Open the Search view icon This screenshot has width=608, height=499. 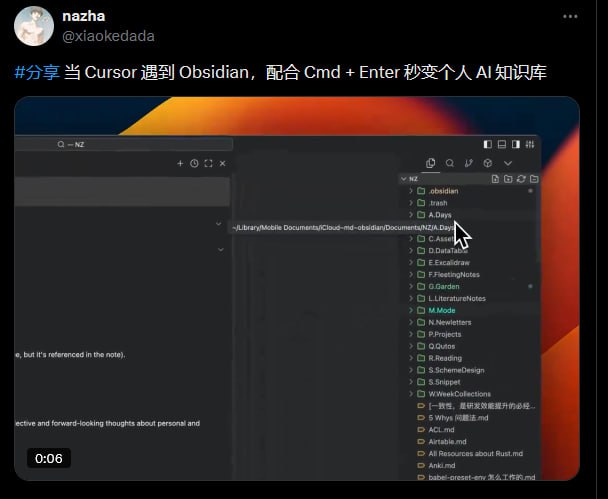pos(450,163)
